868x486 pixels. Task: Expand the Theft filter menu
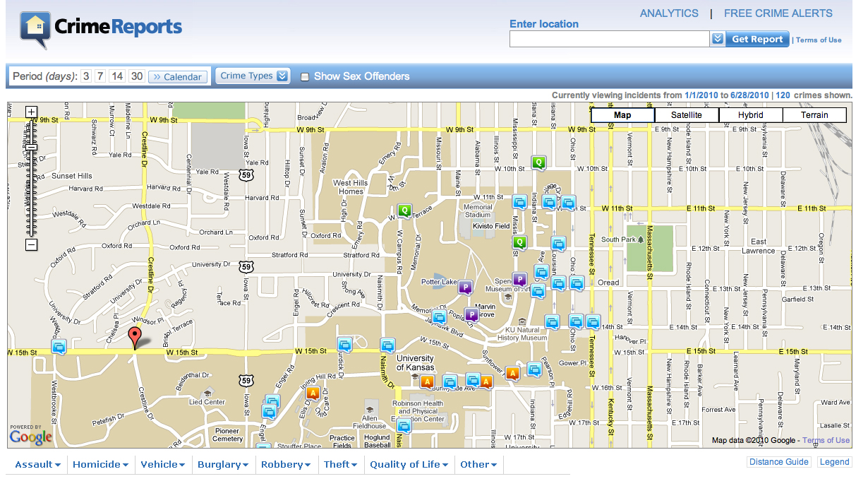[341, 464]
